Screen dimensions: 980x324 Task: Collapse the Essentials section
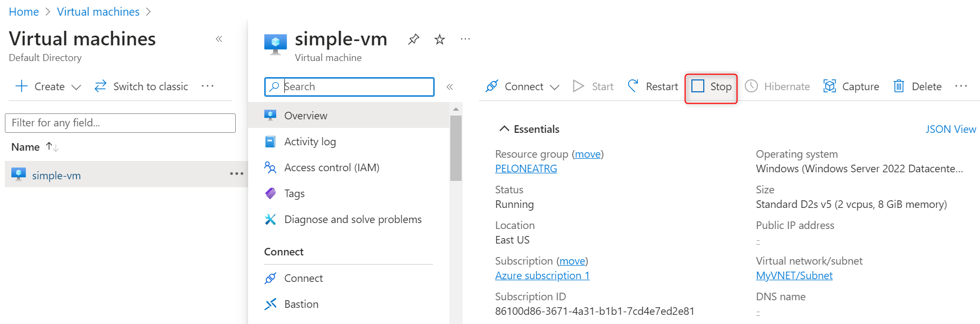tap(504, 129)
